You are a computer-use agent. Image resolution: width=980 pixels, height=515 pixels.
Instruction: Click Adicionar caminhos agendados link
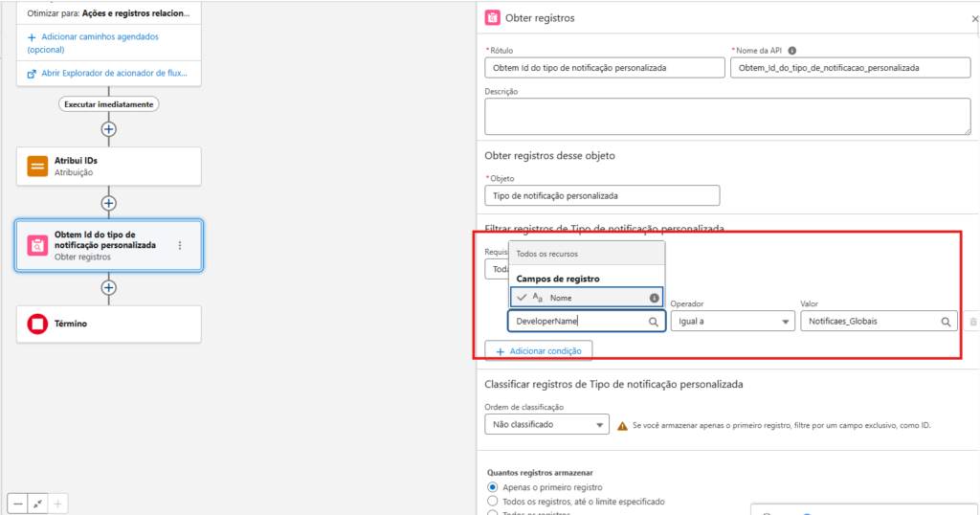[x=93, y=36]
